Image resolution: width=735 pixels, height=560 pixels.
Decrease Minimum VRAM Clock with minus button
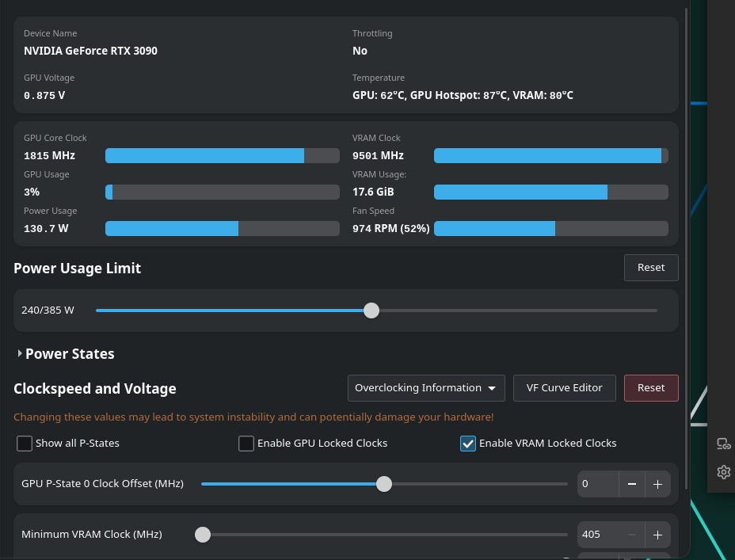(x=632, y=535)
